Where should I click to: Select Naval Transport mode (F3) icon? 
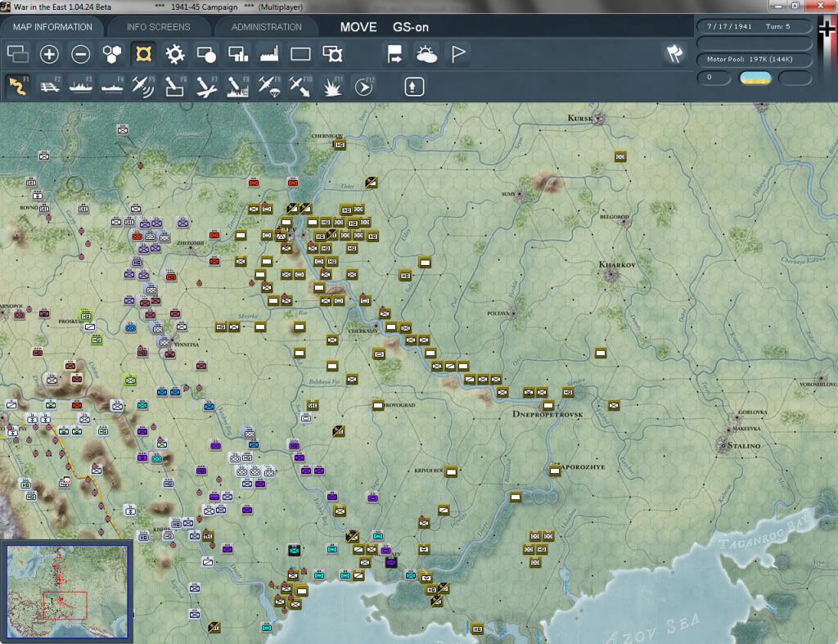(81, 86)
